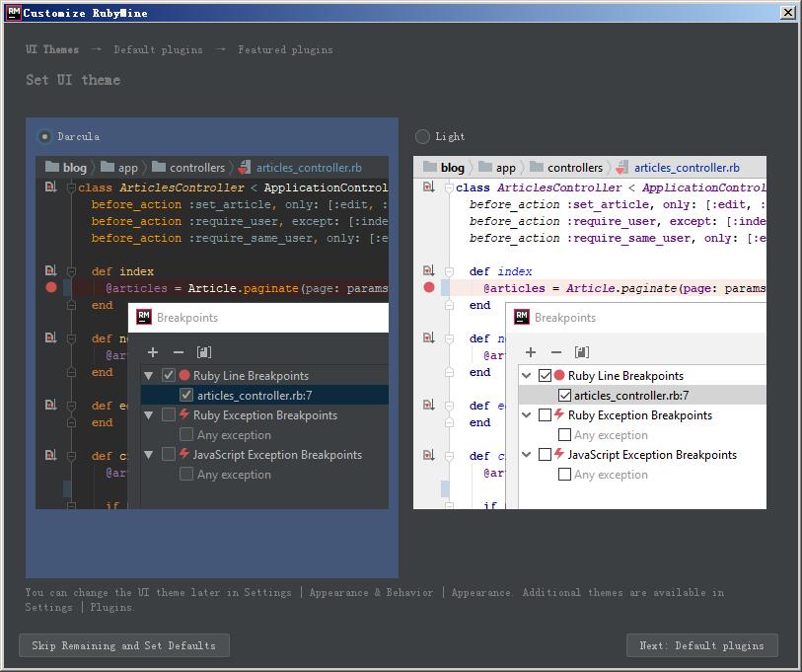
Task: Click the blog folder icon in Darcula preview
Action: [52, 167]
